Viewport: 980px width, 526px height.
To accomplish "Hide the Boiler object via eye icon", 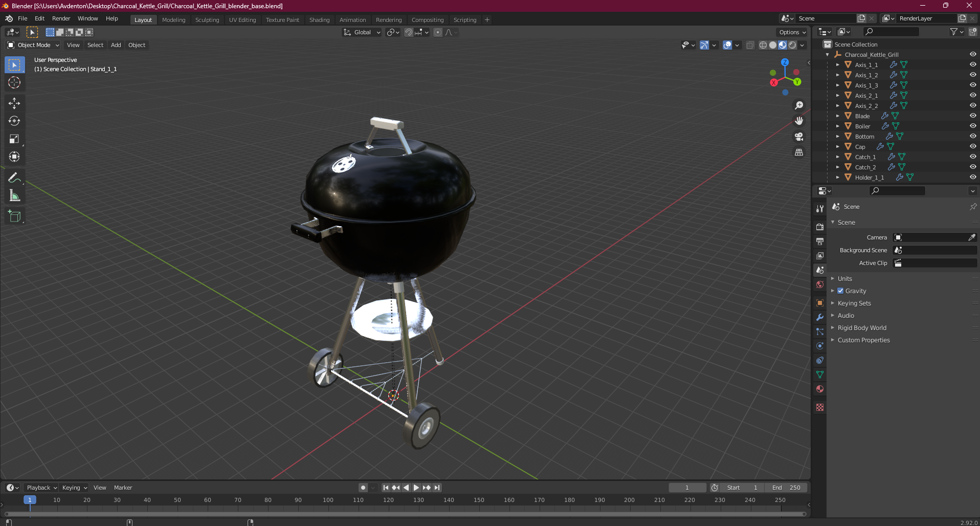I will [973, 126].
